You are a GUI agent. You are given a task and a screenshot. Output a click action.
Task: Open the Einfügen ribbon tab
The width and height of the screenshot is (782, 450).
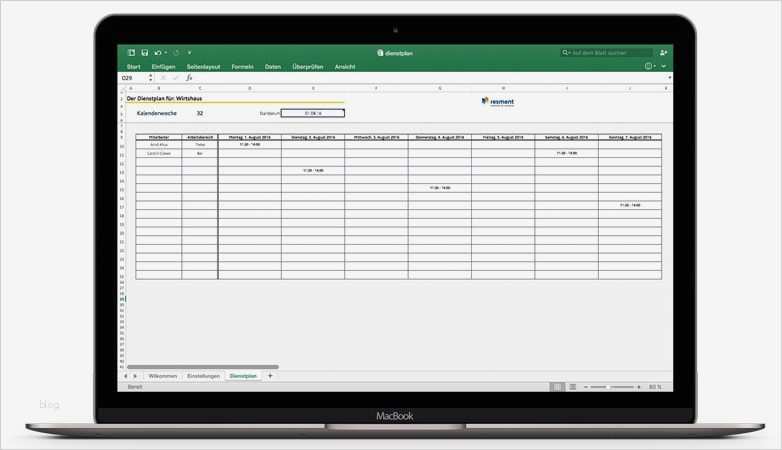tap(164, 66)
